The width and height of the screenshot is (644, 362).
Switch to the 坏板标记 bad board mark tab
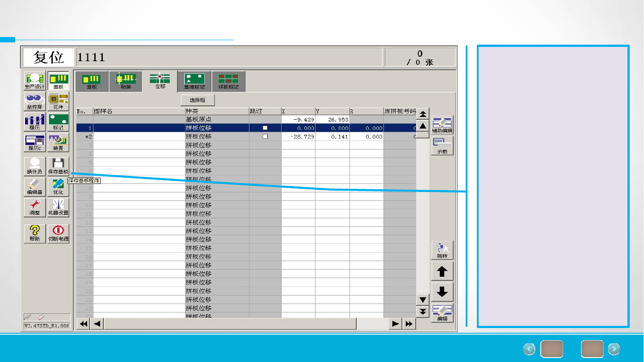(228, 81)
